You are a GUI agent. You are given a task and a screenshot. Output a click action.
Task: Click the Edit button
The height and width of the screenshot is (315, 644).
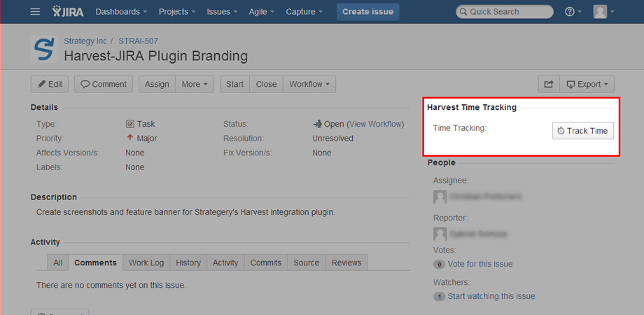50,84
